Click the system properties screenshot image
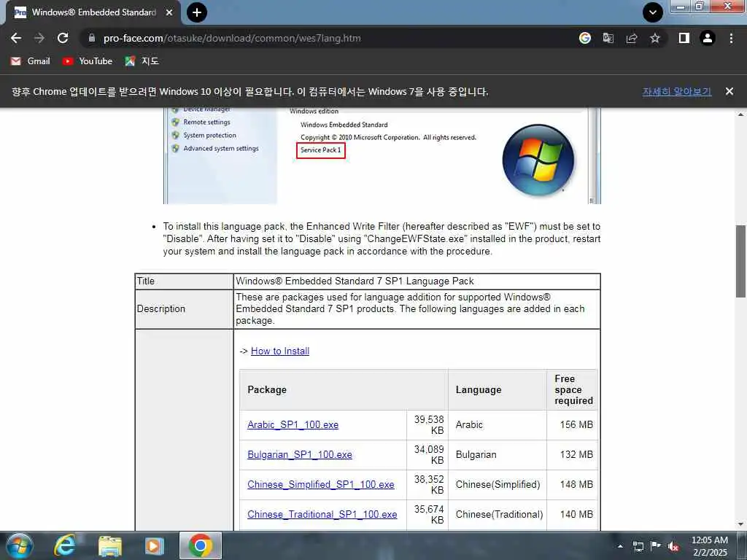 coord(382,156)
